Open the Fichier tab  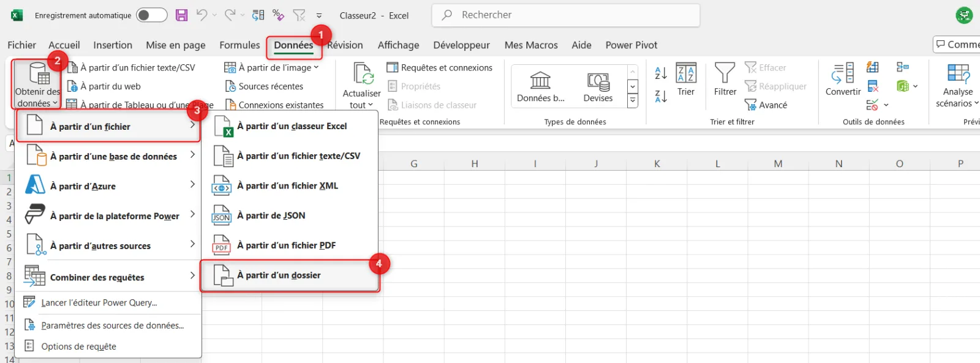point(21,45)
